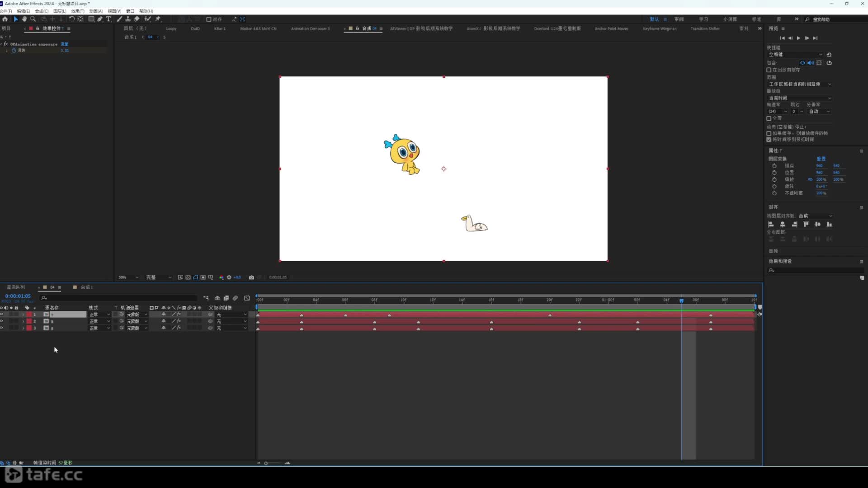This screenshot has width=868, height=488.
Task: Select the Type text tool
Action: tap(108, 19)
